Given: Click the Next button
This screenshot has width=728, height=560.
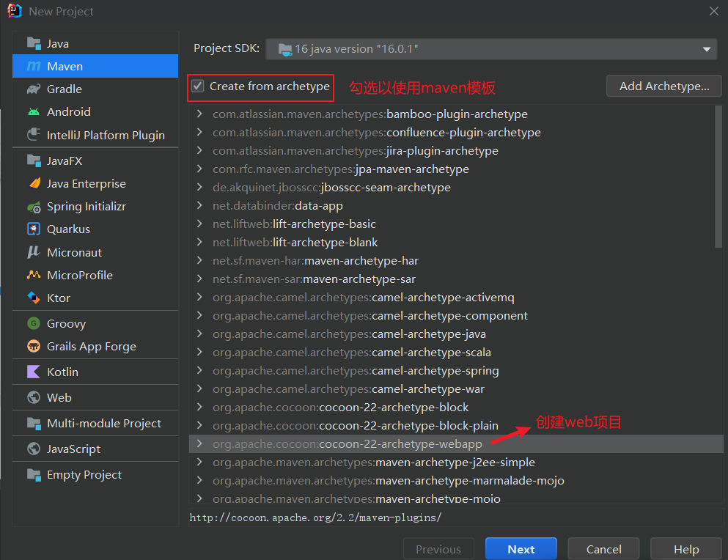Looking at the screenshot, I should (x=521, y=549).
